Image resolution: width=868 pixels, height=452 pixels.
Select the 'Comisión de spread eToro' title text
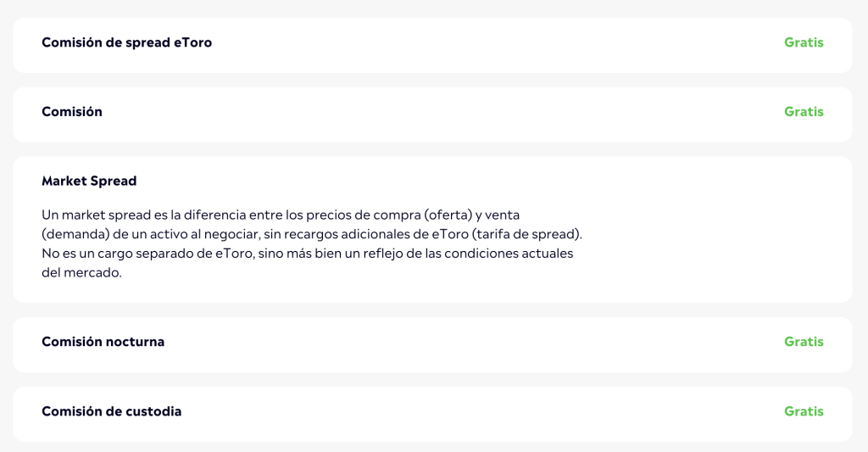pyautogui.click(x=126, y=43)
